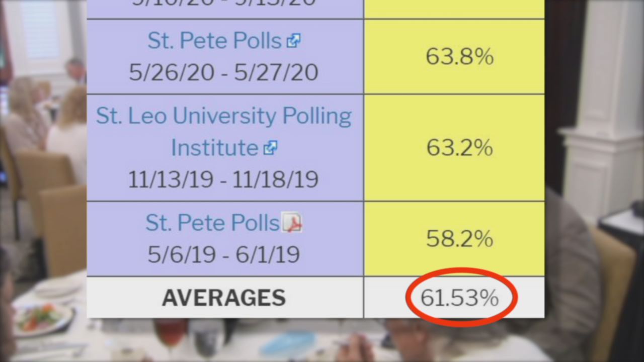The width and height of the screenshot is (644, 362).
Task: Select the 63.8% result cell
Action: point(454,57)
